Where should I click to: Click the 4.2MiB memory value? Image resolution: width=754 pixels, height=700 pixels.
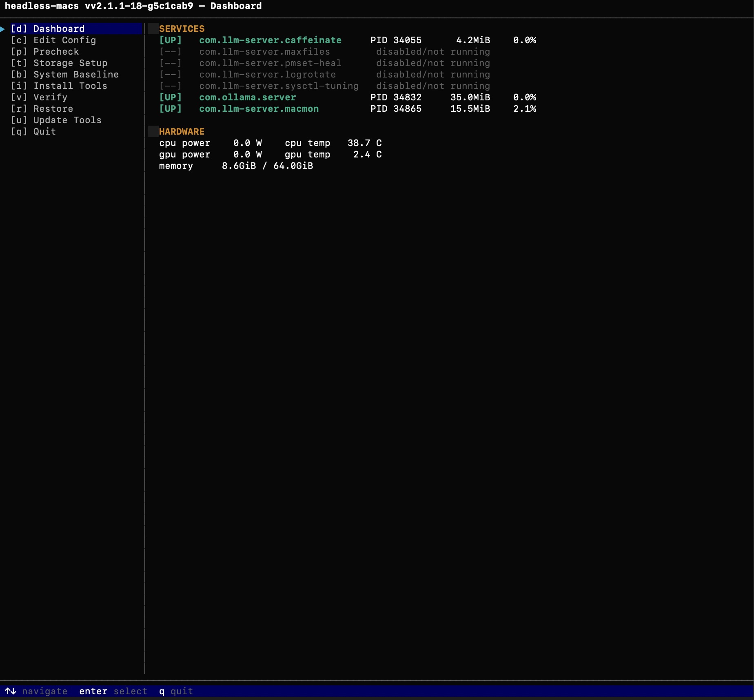[473, 40]
